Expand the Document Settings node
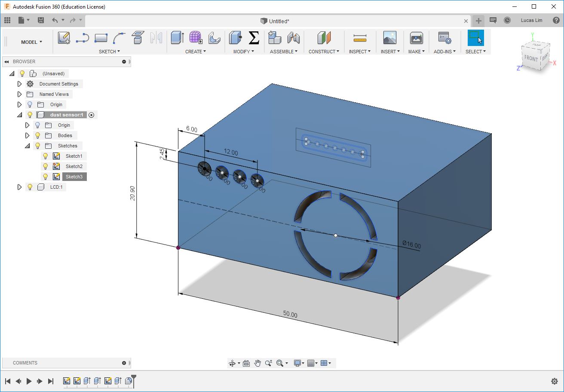 click(x=19, y=84)
